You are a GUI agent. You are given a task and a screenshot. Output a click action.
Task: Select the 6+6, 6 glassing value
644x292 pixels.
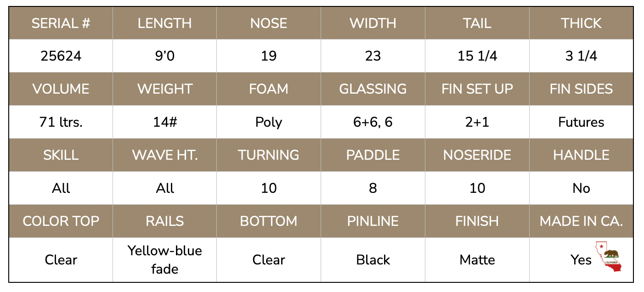tap(373, 122)
